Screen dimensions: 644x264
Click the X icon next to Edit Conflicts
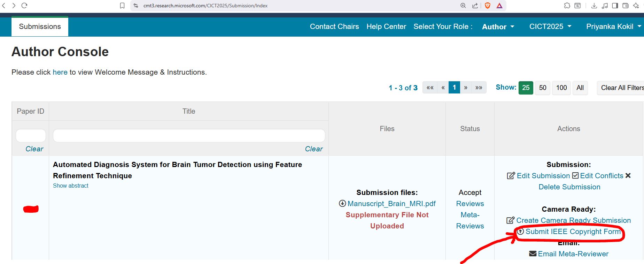coord(628,176)
